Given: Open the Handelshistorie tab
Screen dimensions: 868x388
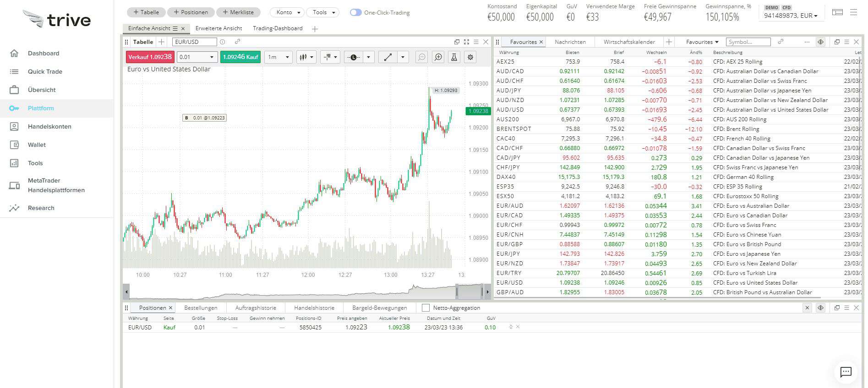Looking at the screenshot, I should 314,308.
